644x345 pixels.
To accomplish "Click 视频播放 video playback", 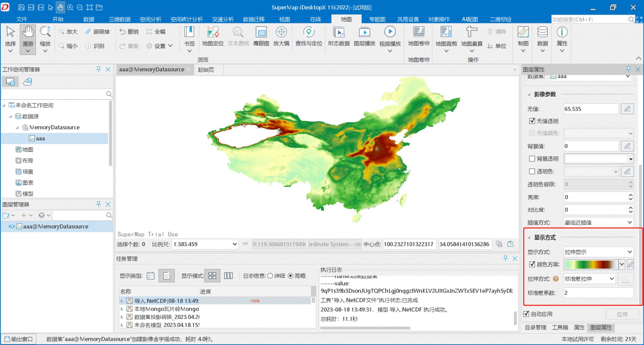I will click(390, 39).
